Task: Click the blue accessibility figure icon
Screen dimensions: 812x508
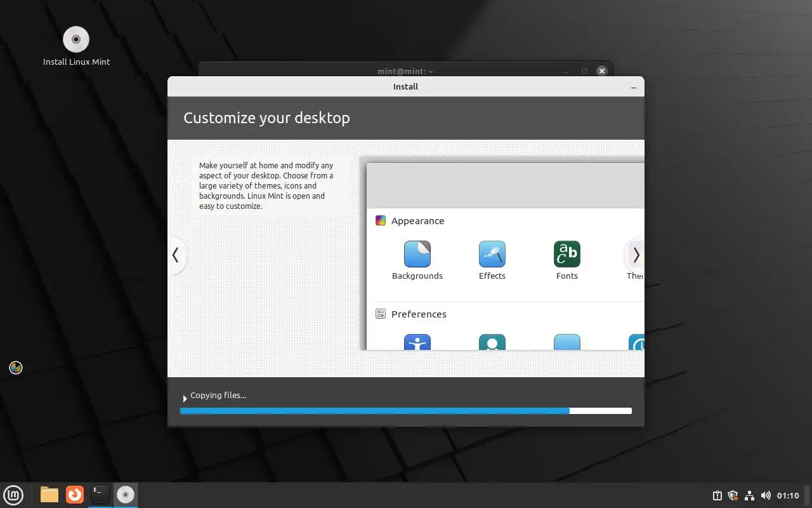Action: 417,342
